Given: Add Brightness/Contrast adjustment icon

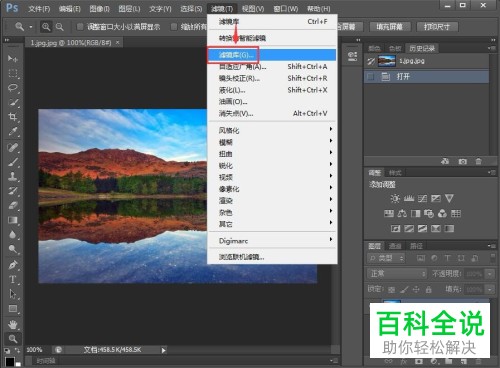Looking at the screenshot, I should [395, 199].
